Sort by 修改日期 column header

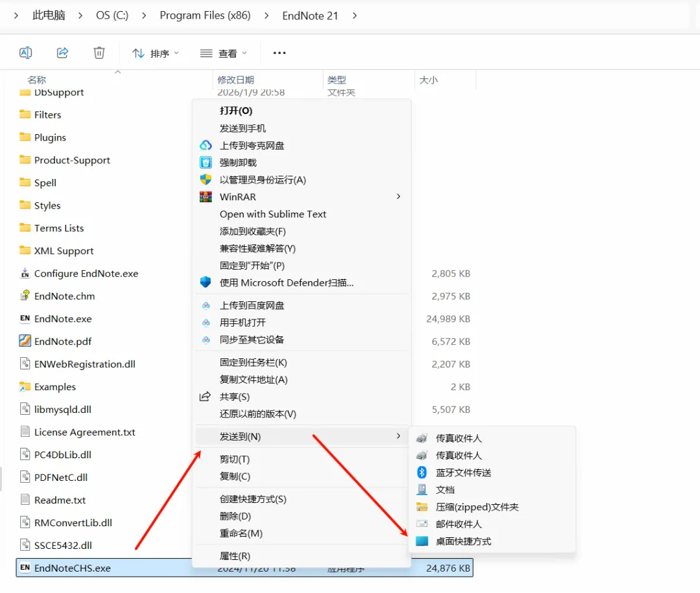236,80
